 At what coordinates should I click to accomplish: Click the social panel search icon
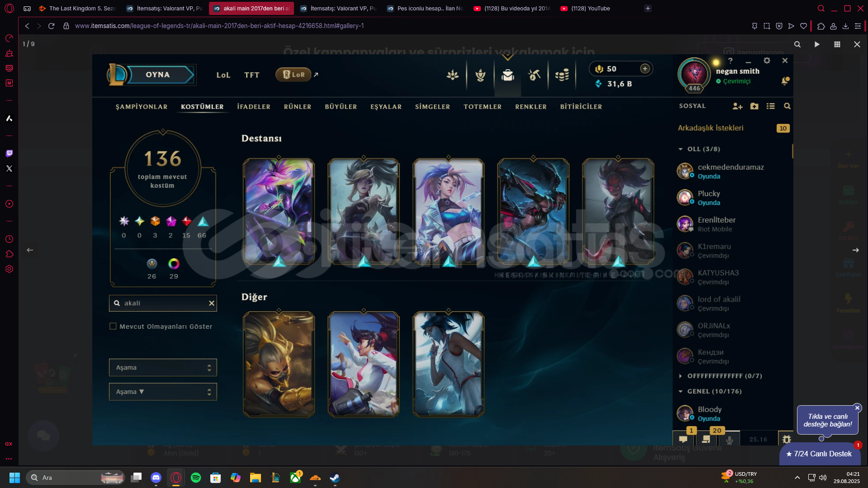(x=787, y=106)
